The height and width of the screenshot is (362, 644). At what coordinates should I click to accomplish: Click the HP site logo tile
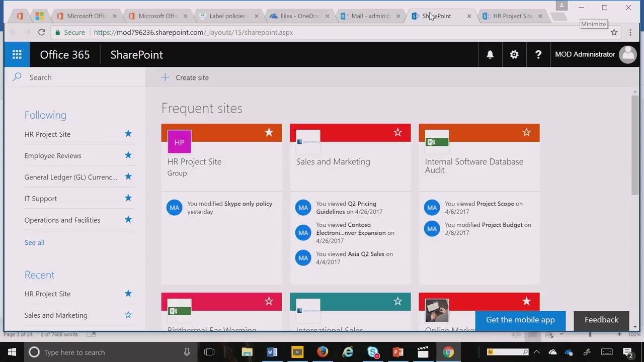coord(179,142)
